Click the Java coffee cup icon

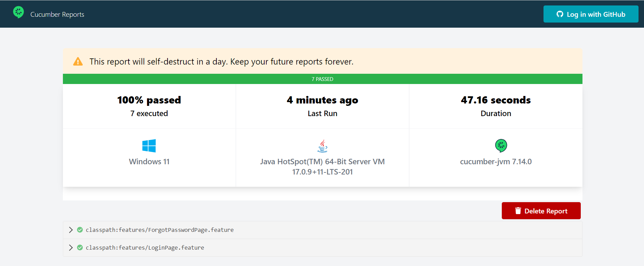(x=322, y=146)
